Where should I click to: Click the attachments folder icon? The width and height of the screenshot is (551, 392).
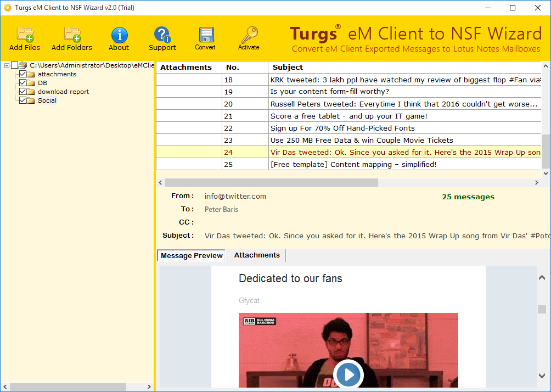[x=31, y=74]
